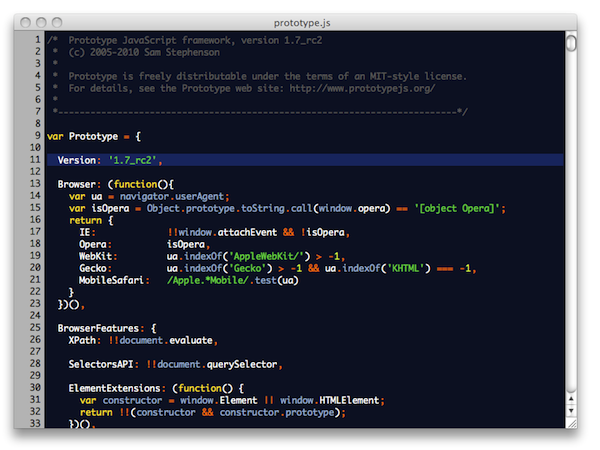The image size is (600, 450).
Task: Click 'document.evaluate' on line 26
Action: click(166, 340)
